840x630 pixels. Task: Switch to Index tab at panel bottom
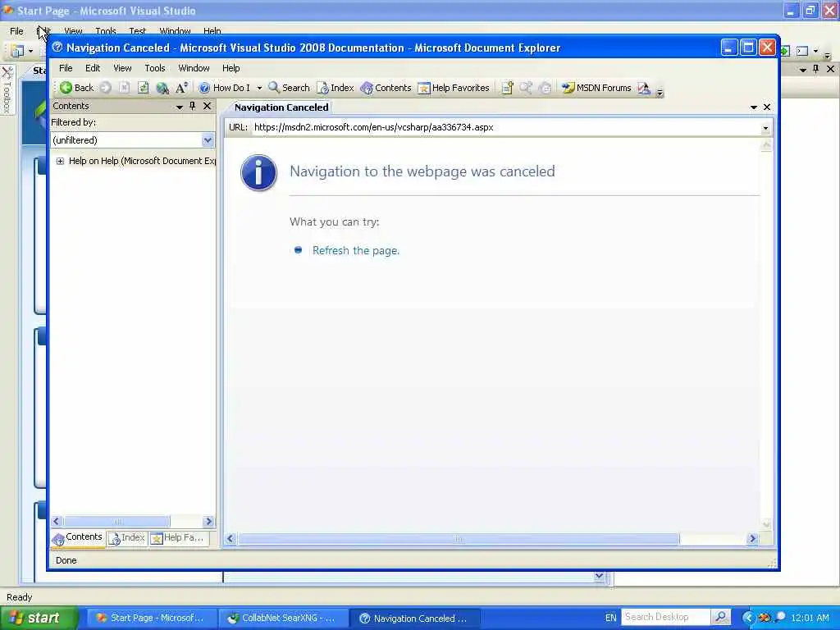click(127, 538)
